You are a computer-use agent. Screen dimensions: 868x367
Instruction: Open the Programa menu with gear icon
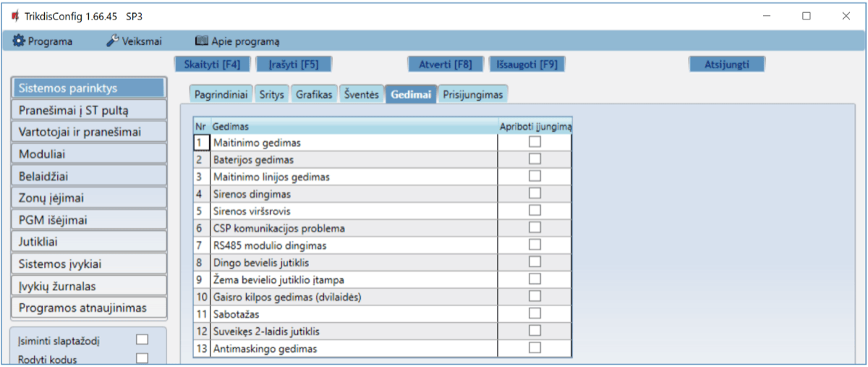(43, 41)
